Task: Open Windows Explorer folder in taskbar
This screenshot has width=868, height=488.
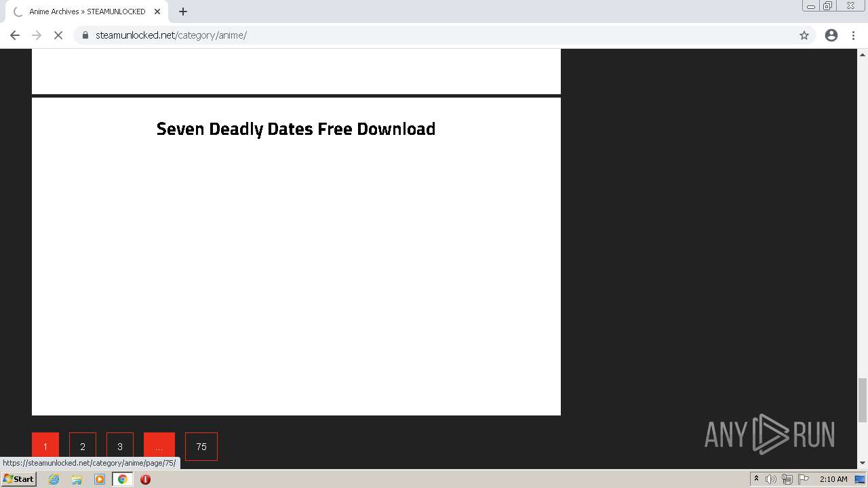Action: (x=77, y=479)
